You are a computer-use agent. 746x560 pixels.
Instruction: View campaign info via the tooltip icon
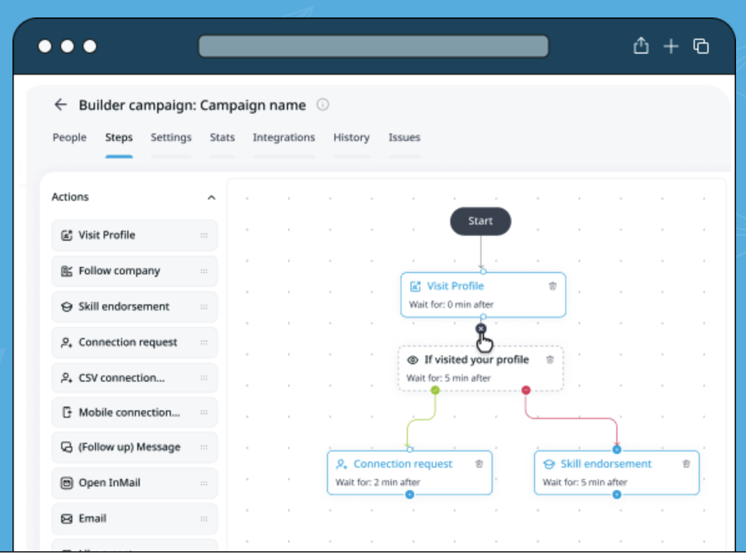(x=322, y=105)
